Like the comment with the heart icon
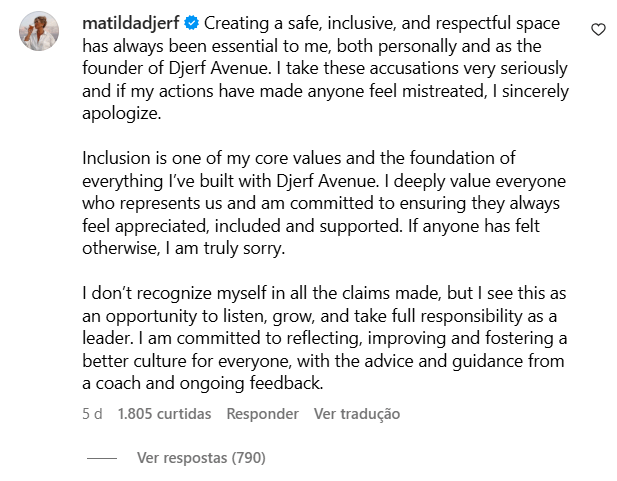 (x=598, y=30)
